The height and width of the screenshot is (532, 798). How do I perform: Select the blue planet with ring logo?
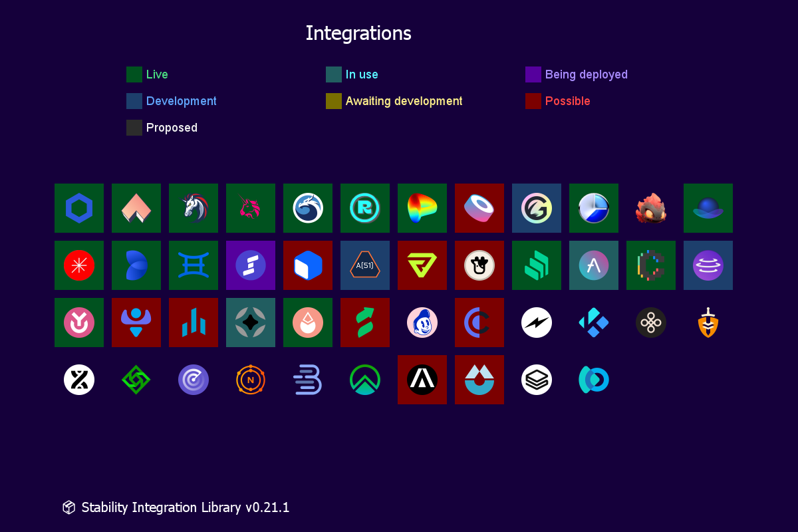[x=708, y=208]
